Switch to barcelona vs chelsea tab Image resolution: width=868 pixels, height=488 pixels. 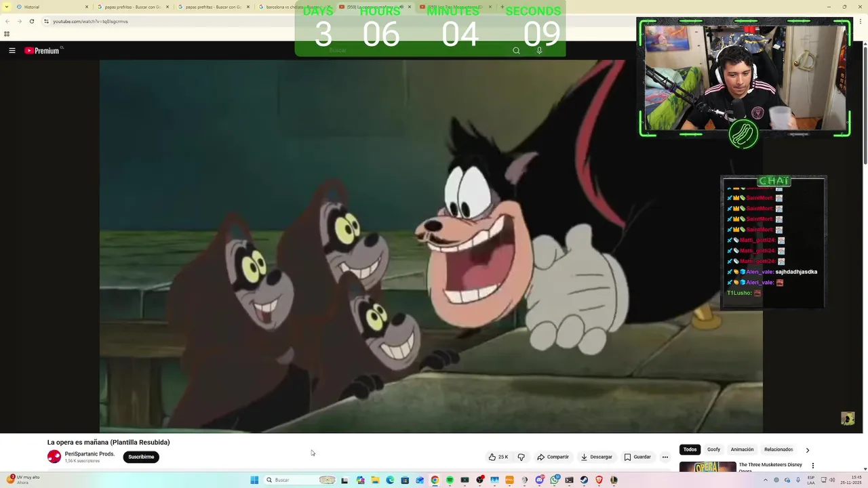point(295,7)
